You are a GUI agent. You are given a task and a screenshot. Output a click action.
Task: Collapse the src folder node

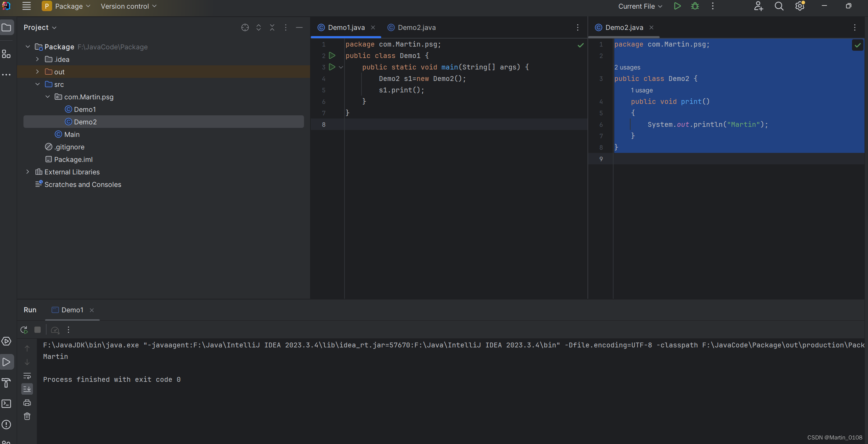[38, 84]
